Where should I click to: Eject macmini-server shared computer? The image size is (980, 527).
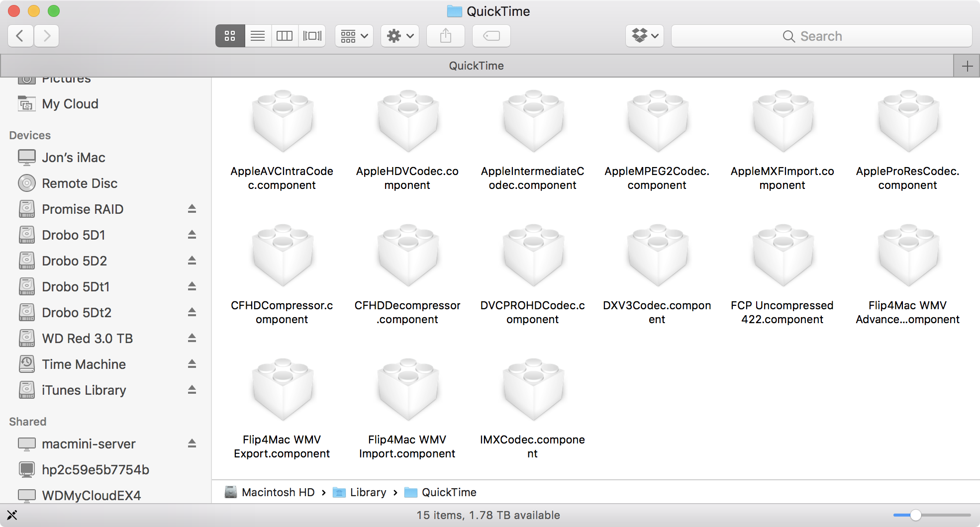tap(192, 443)
